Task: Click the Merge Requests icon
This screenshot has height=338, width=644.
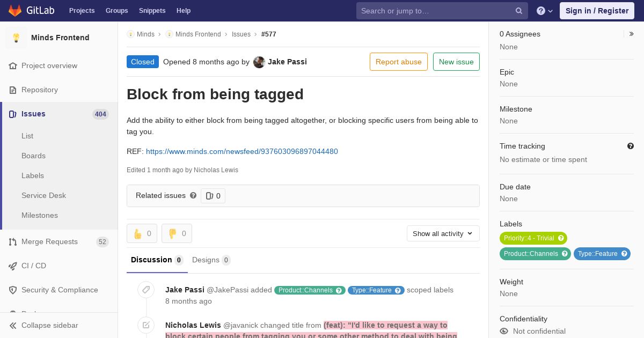Action: 13,242
